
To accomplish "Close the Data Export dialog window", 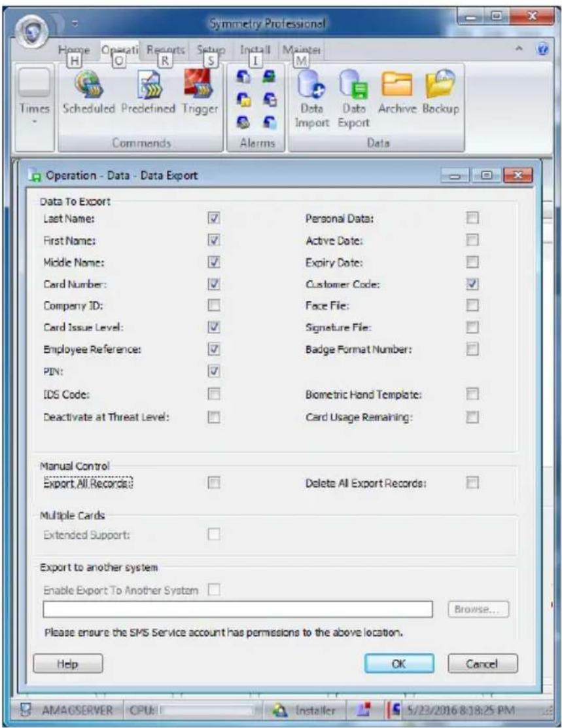I will coord(518,175).
